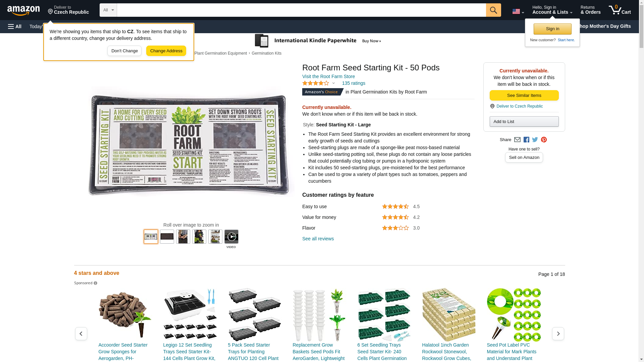
Task: Share product via email envelope icon
Action: pos(517,140)
